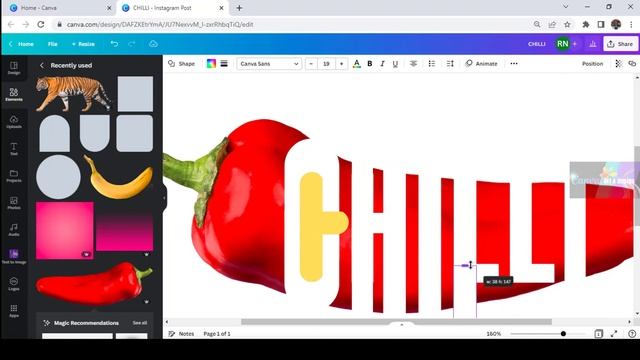This screenshot has height=360, width=640.
Task: Toggle bulleted list formatting
Action: point(431,64)
